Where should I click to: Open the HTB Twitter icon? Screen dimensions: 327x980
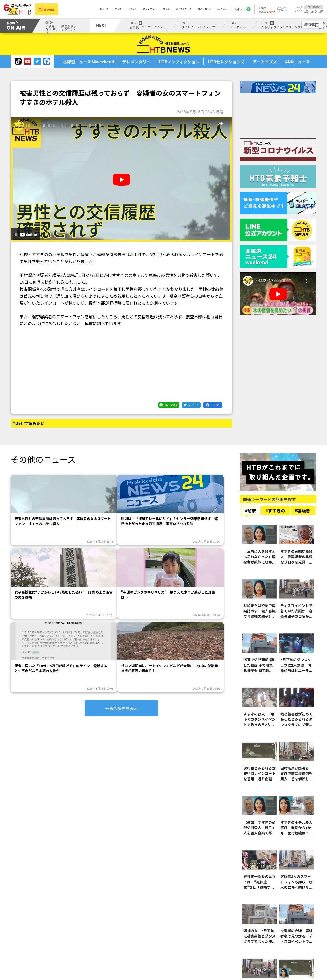pyautogui.click(x=37, y=61)
